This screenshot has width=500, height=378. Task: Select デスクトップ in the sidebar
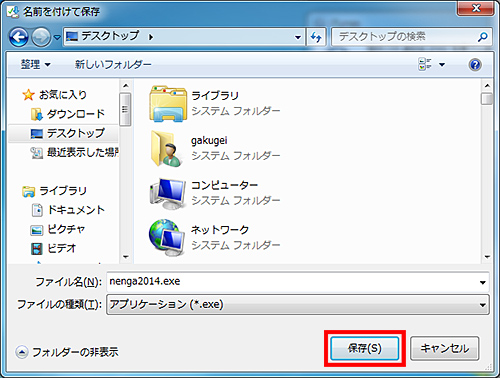[76, 133]
